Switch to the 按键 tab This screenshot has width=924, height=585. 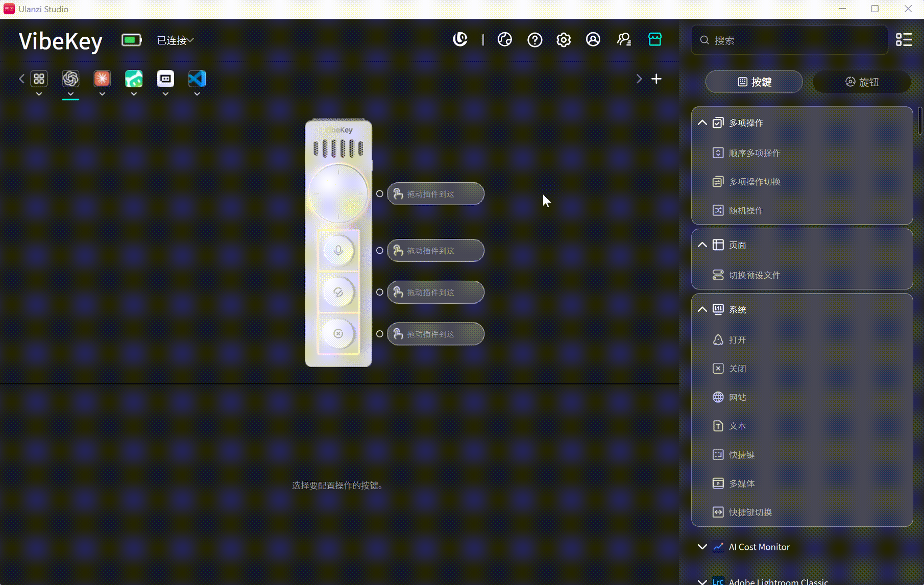pos(754,82)
